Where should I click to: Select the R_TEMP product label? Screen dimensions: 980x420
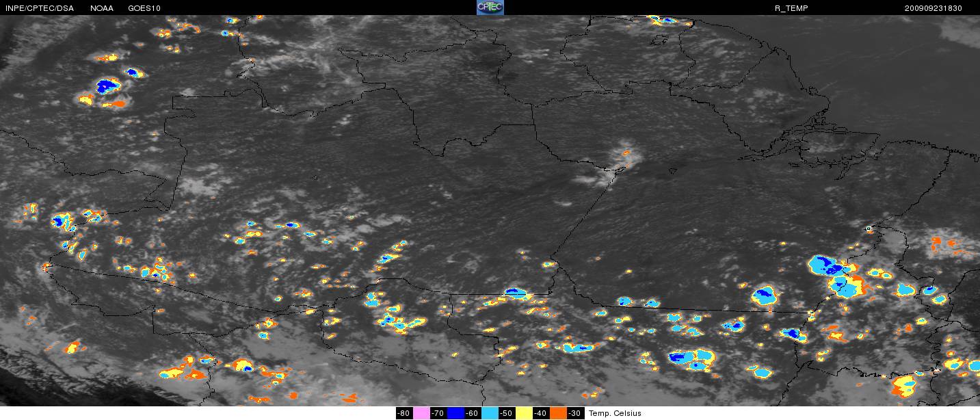791,8
